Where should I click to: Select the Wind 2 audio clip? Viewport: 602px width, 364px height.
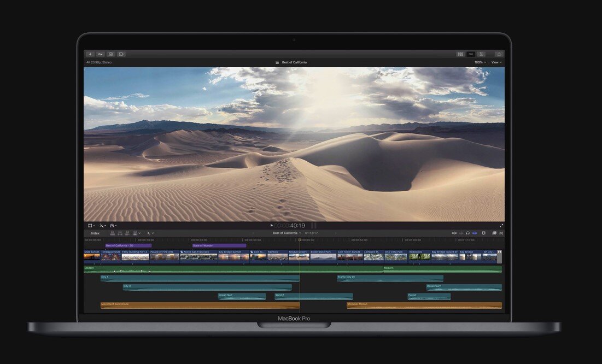click(314, 296)
